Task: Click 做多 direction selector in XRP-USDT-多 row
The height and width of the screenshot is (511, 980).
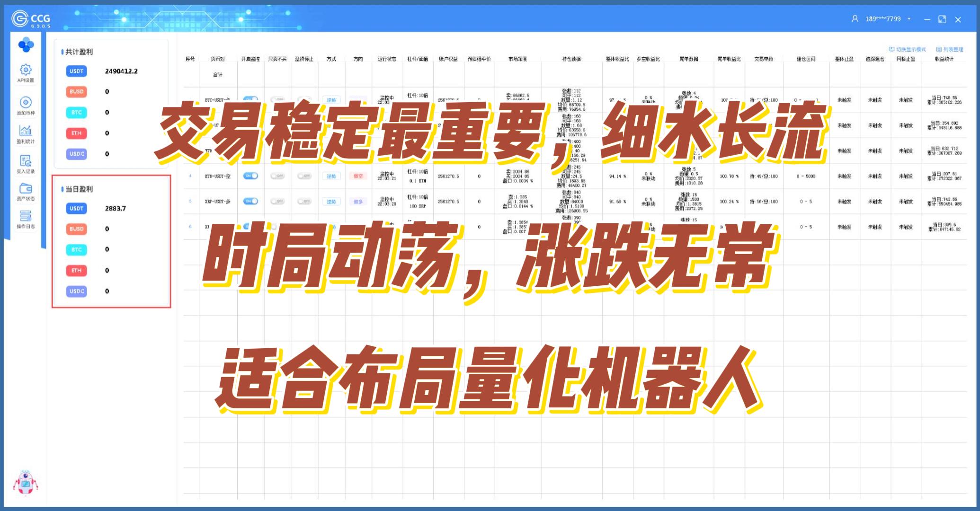Action: pyautogui.click(x=358, y=202)
